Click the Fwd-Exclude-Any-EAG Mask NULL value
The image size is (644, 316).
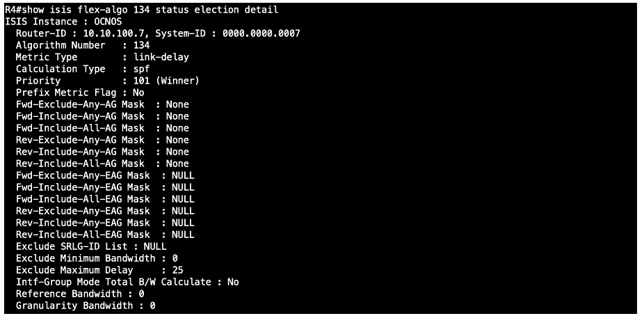tap(183, 175)
